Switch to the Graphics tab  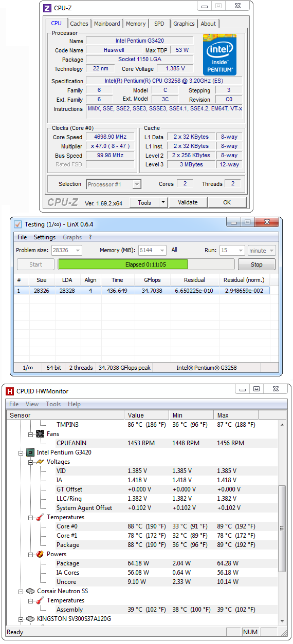point(184,24)
